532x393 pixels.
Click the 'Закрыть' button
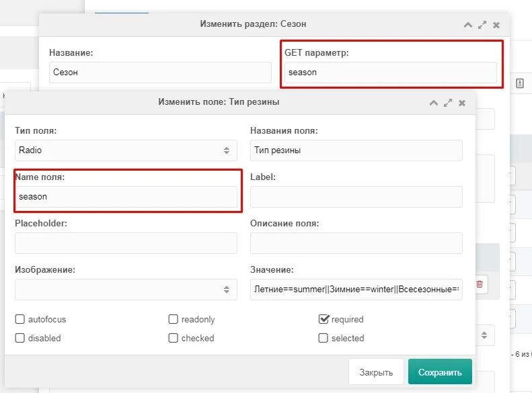click(x=376, y=372)
